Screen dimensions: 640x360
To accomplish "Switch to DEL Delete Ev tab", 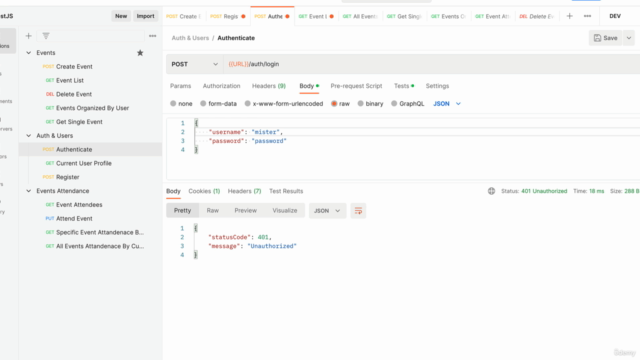I will pos(536,16).
